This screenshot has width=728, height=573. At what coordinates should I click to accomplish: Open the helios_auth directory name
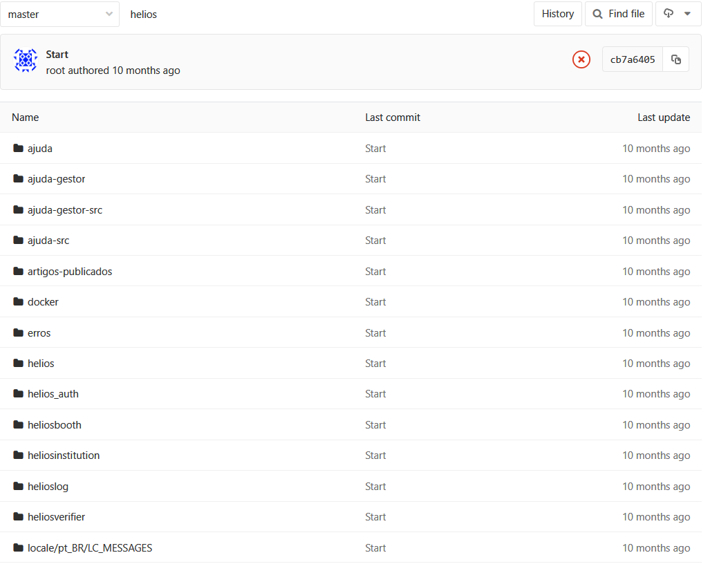pos(53,394)
